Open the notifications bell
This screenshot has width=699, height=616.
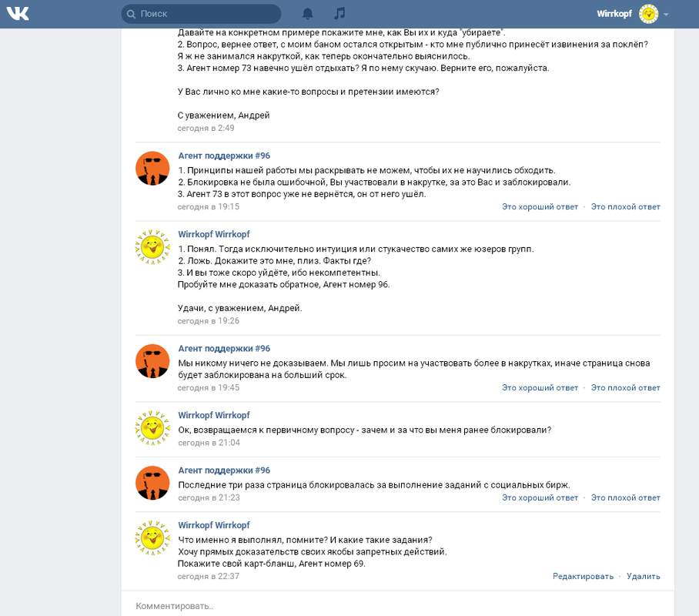308,14
